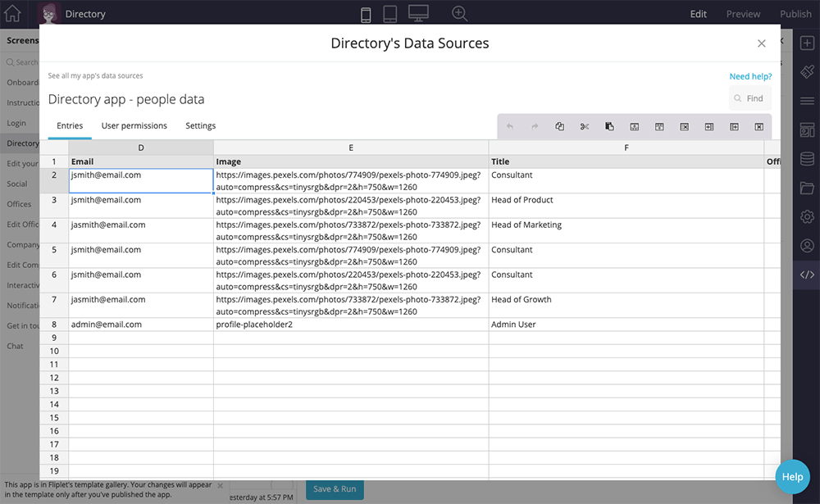Select the Admin User title cell

click(x=626, y=325)
